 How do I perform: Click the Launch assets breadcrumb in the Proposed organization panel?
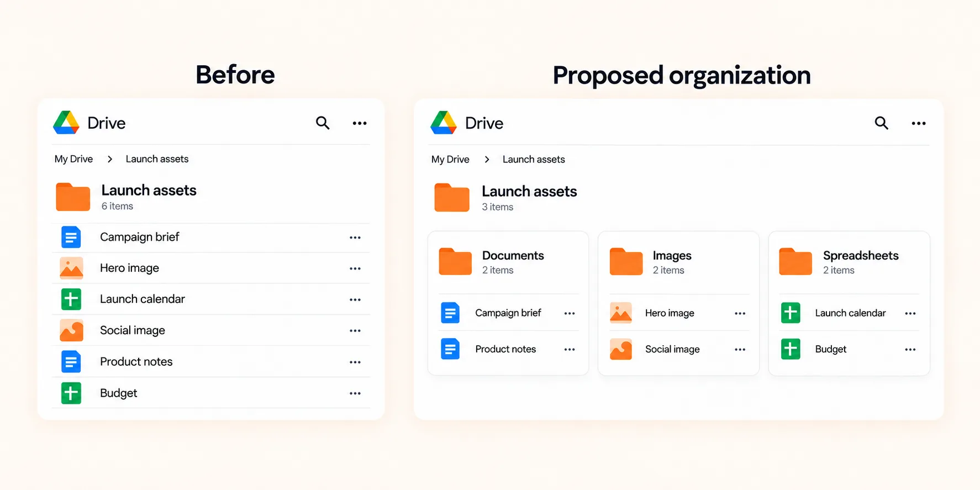click(x=534, y=160)
